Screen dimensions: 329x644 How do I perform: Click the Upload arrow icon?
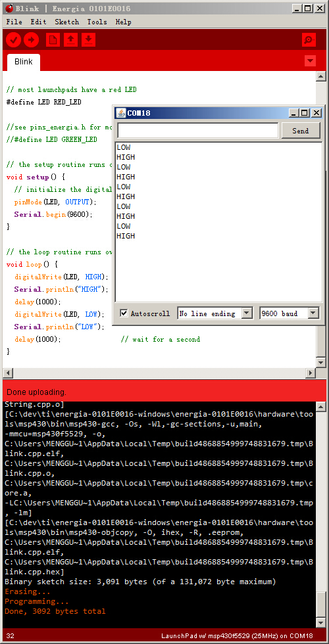pyautogui.click(x=32, y=40)
